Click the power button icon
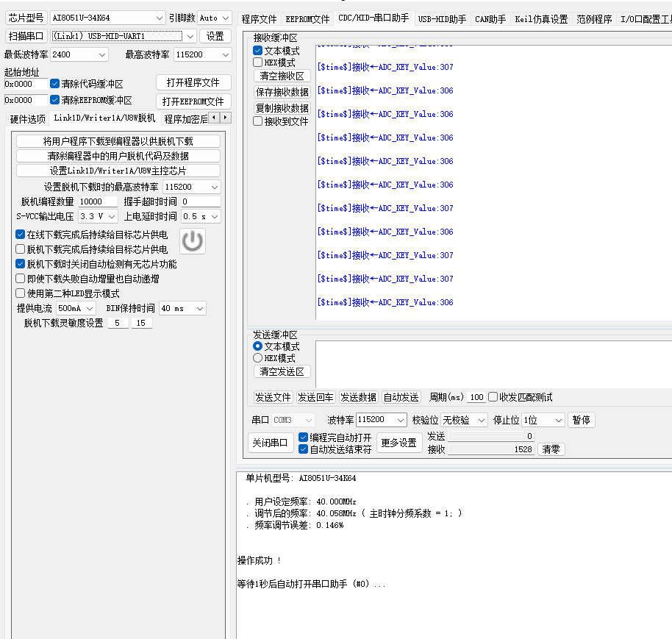The image size is (672, 639). coord(193,241)
